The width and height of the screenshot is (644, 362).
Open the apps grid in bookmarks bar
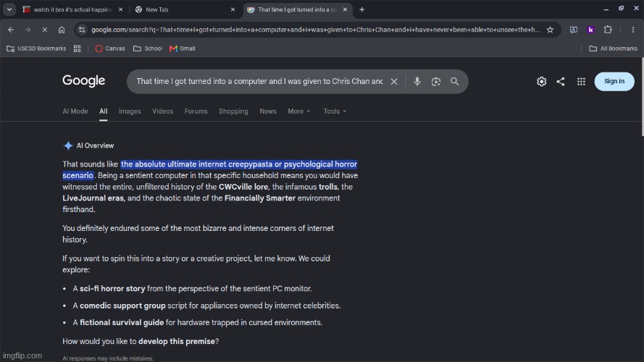[x=78, y=49]
